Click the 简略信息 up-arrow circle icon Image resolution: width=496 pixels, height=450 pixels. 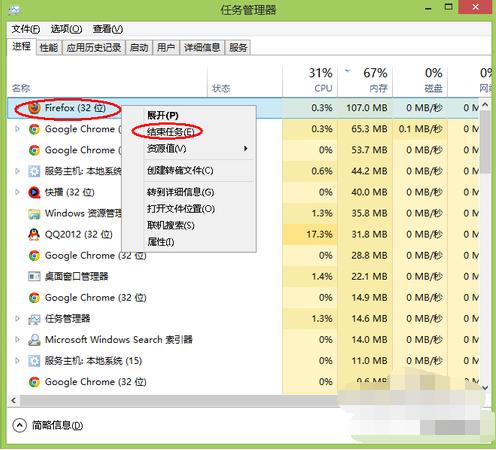coord(20,425)
